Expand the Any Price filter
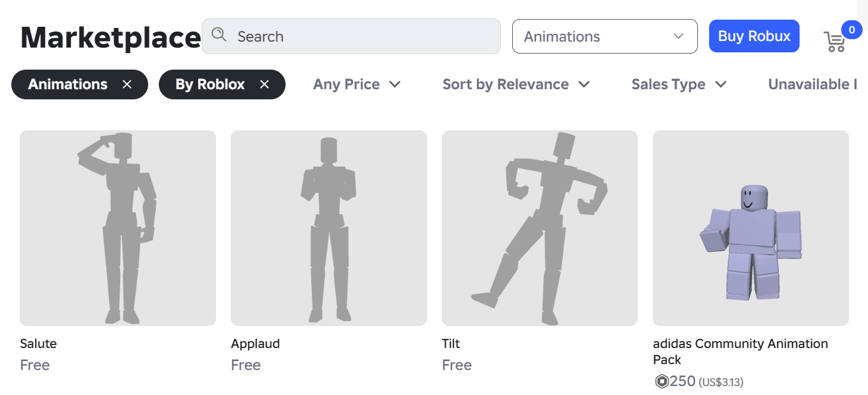 [356, 84]
